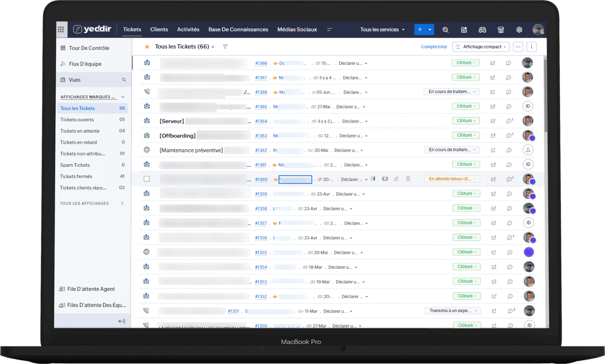Open the Affichage compact dropdown
Screen dimensions: 605x364
click(x=481, y=47)
